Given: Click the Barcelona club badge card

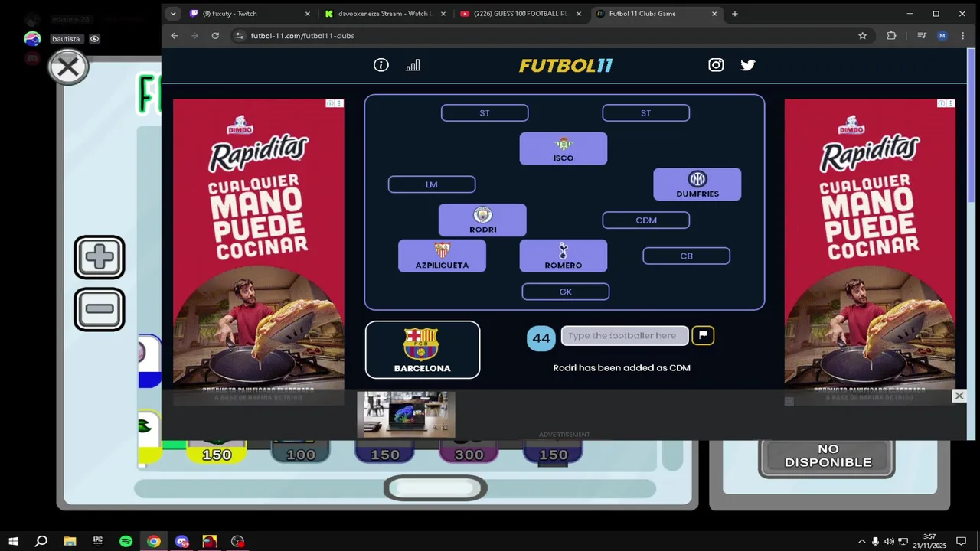Looking at the screenshot, I should (x=423, y=350).
